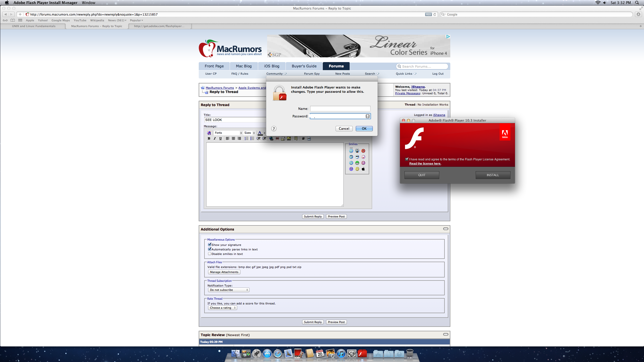
Task: Open Spotlight search in the menu bar
Action: pos(637,3)
